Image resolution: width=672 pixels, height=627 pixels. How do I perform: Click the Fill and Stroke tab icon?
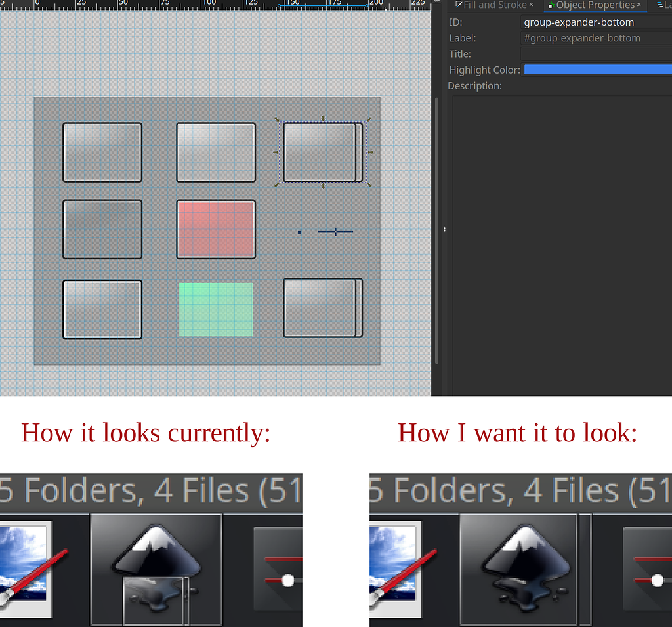click(x=457, y=5)
